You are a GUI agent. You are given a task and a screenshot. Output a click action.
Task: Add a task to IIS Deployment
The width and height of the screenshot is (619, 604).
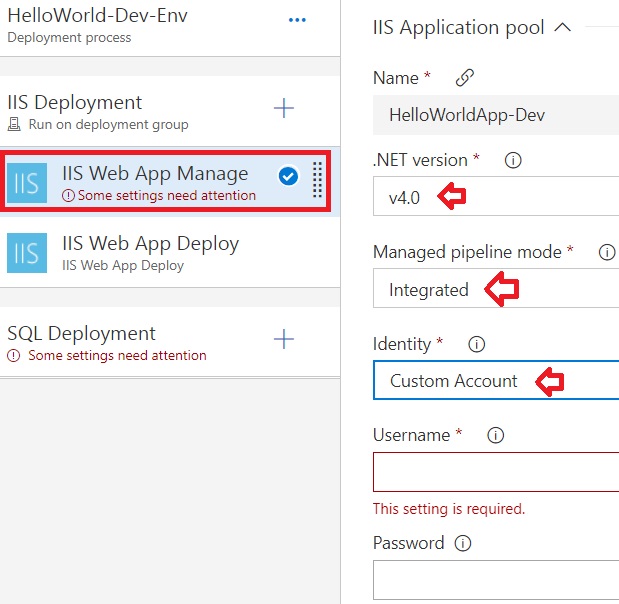284,108
